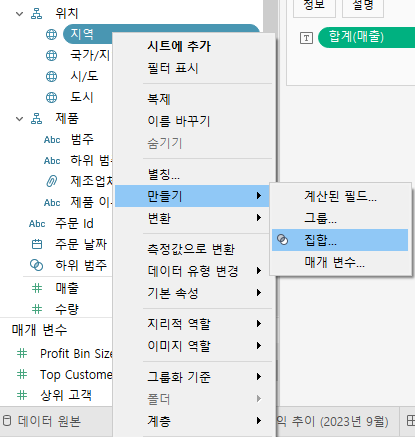Viewport: 415px width, 437px height.
Task: Click the Abc icon beside 하위 범주 field
Action: (52, 161)
